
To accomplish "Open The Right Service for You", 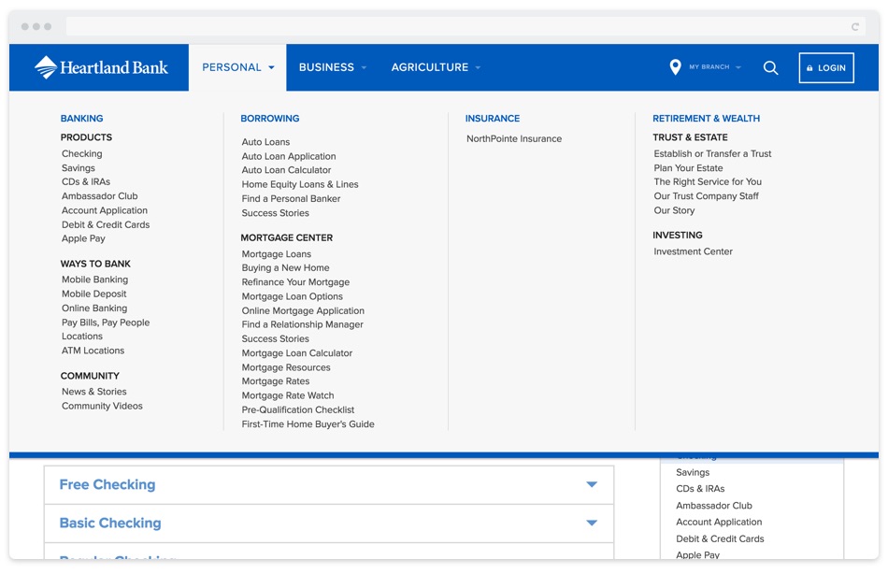I will pyautogui.click(x=708, y=182).
